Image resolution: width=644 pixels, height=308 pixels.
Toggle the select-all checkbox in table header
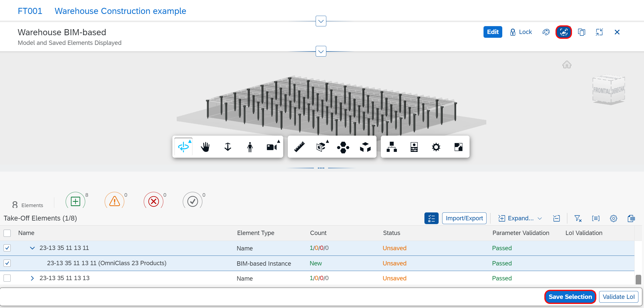click(7, 233)
